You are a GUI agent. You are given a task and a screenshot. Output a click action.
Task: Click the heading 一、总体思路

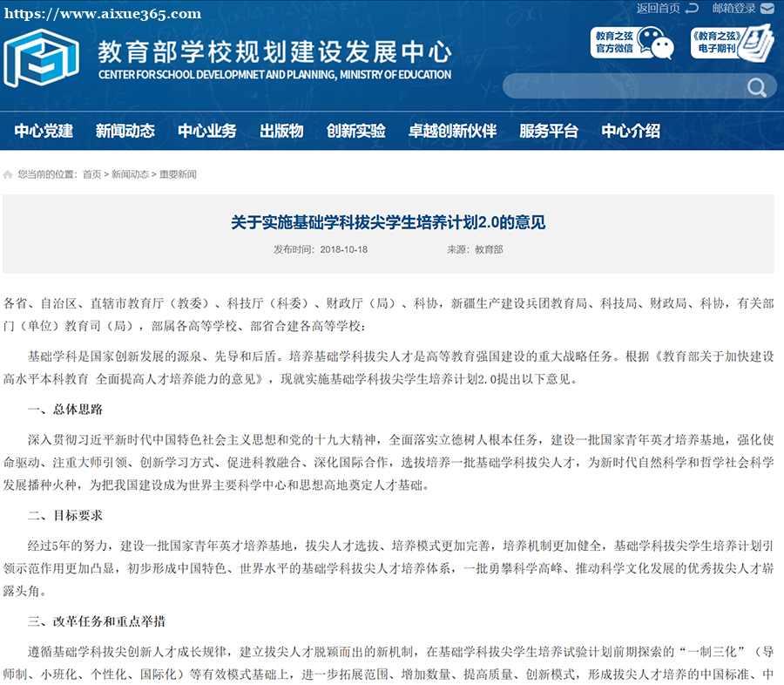point(65,410)
